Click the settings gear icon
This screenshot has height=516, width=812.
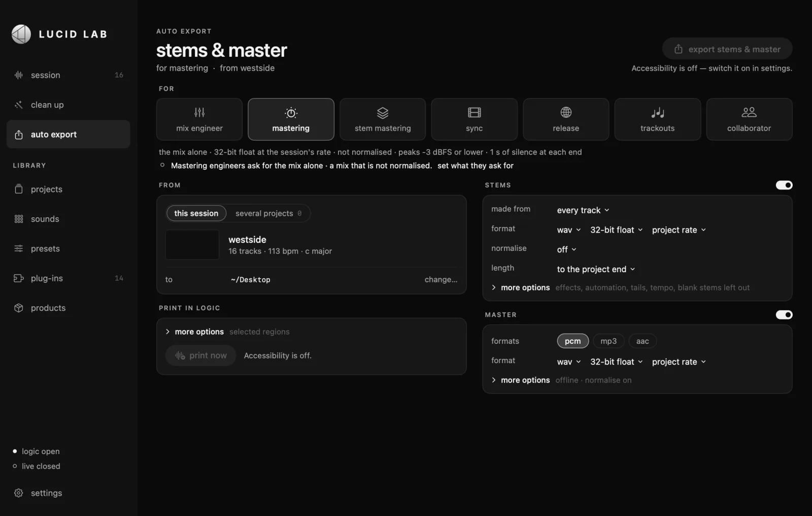[x=19, y=493]
